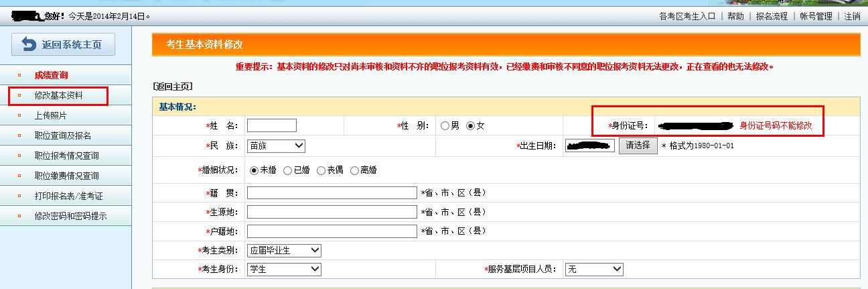Expand the 服务基层项目人员 dropdown

point(593,269)
